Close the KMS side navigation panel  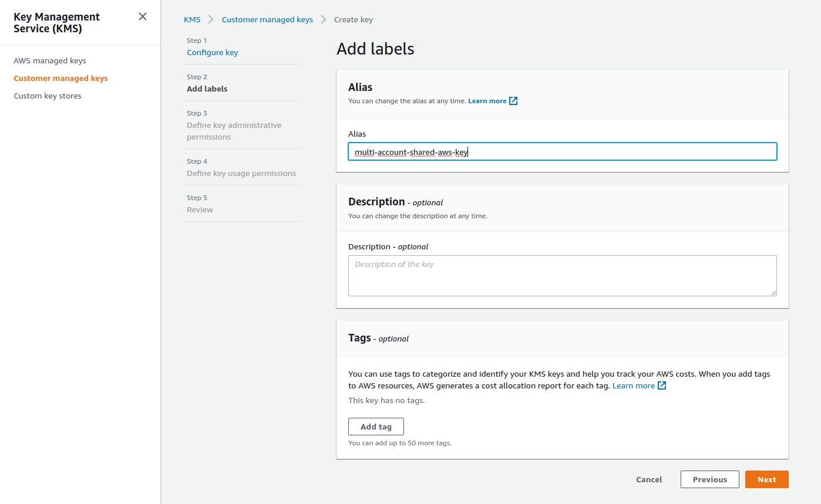[143, 16]
